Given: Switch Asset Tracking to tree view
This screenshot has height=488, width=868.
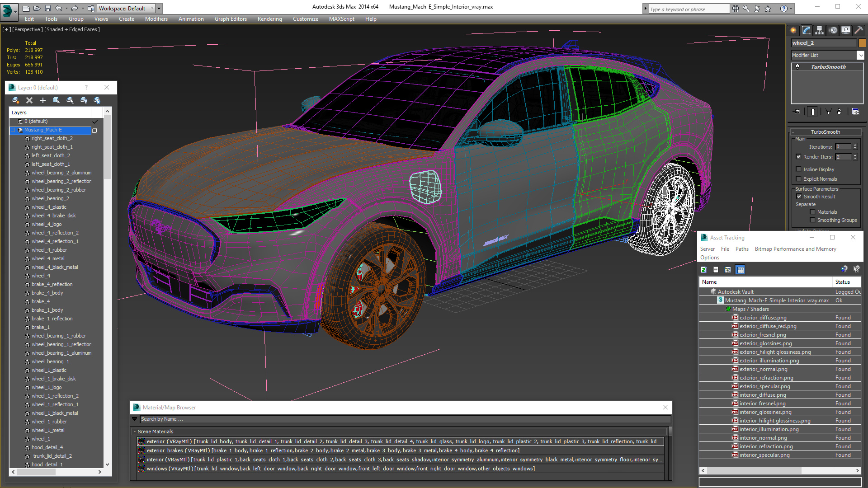Looking at the screenshot, I should (728, 270).
